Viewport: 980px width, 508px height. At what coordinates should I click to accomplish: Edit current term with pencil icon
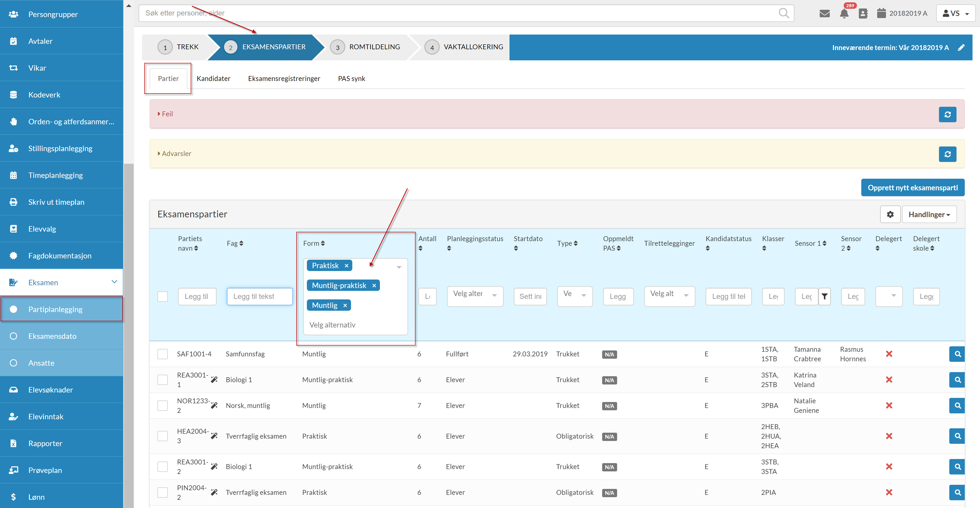961,47
